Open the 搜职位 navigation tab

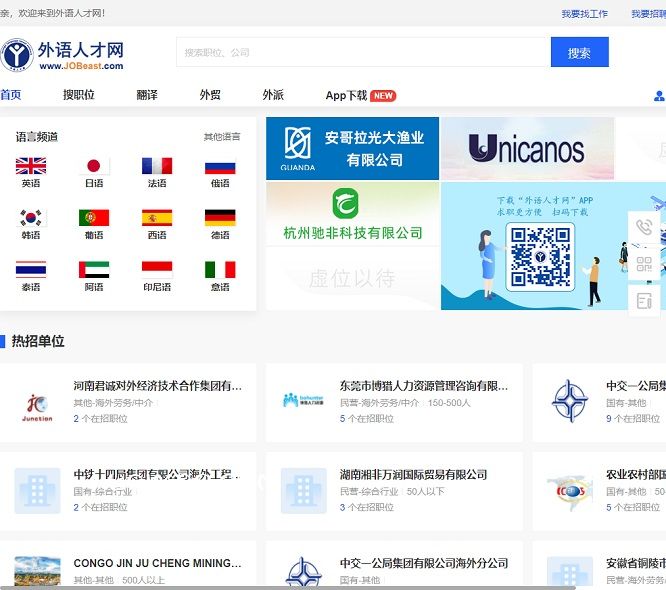pyautogui.click(x=79, y=95)
